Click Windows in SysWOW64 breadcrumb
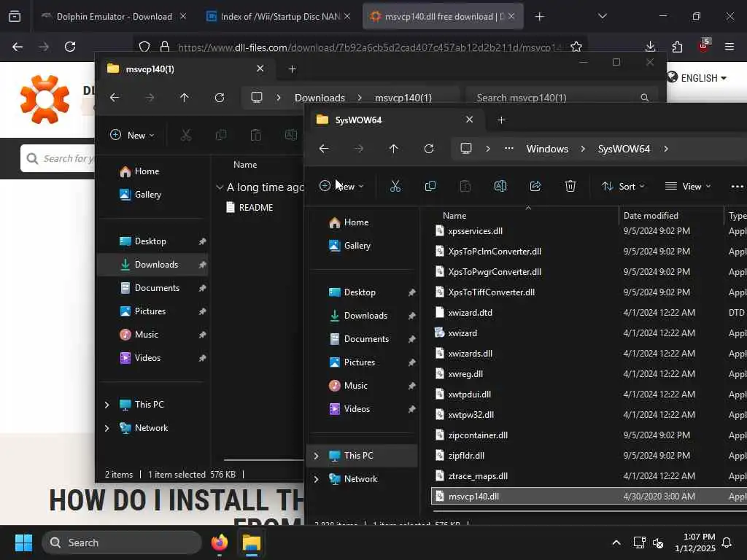Image resolution: width=747 pixels, height=560 pixels. (547, 149)
